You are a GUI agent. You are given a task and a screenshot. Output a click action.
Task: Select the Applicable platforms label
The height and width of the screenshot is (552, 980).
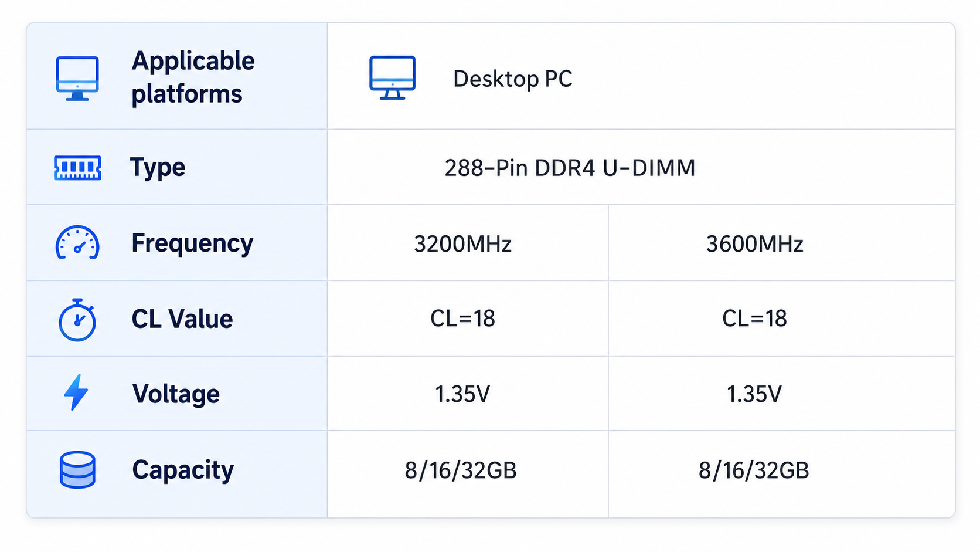[x=193, y=77]
